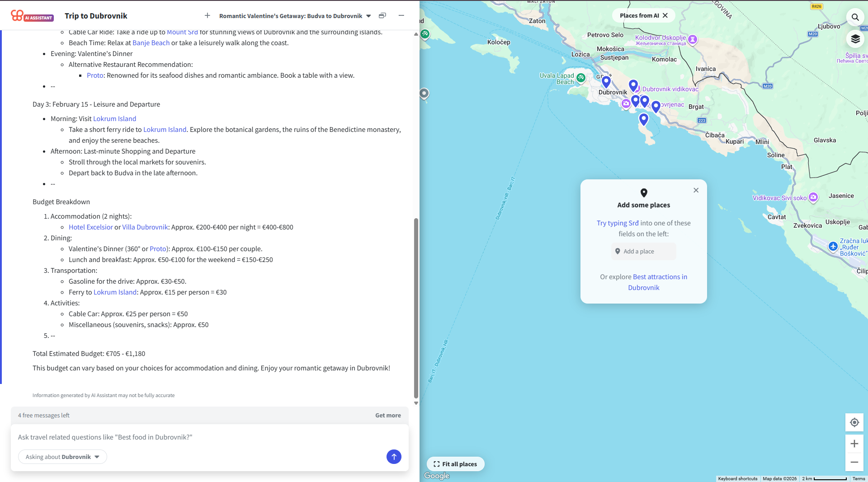Click the chat scrollbar down arrow
This screenshot has height=482, width=868.
pyautogui.click(x=416, y=403)
